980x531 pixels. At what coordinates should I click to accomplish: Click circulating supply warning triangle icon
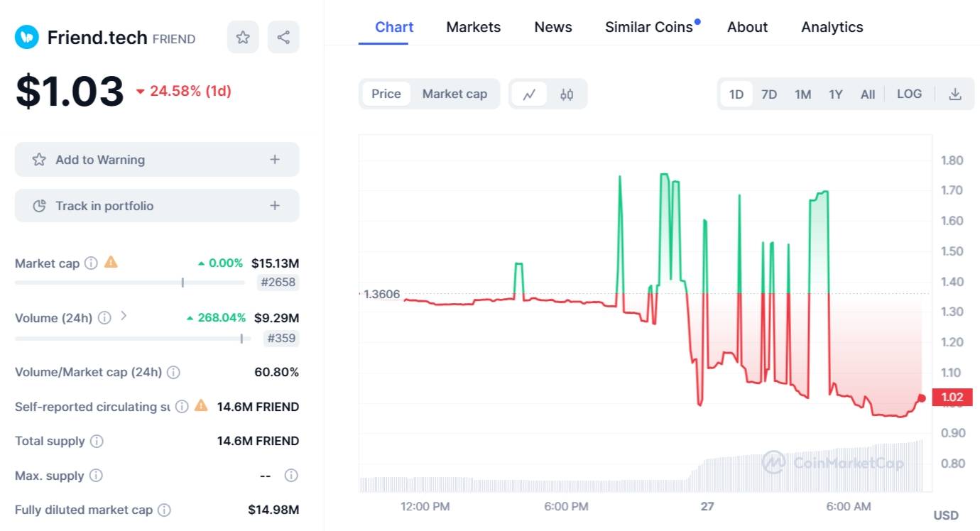coord(202,405)
